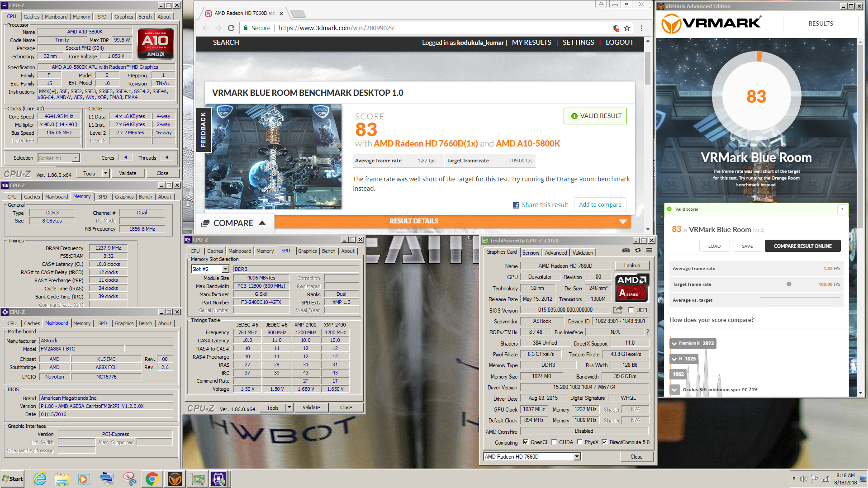Click MY RESULTS link on 3dmark page

531,43
